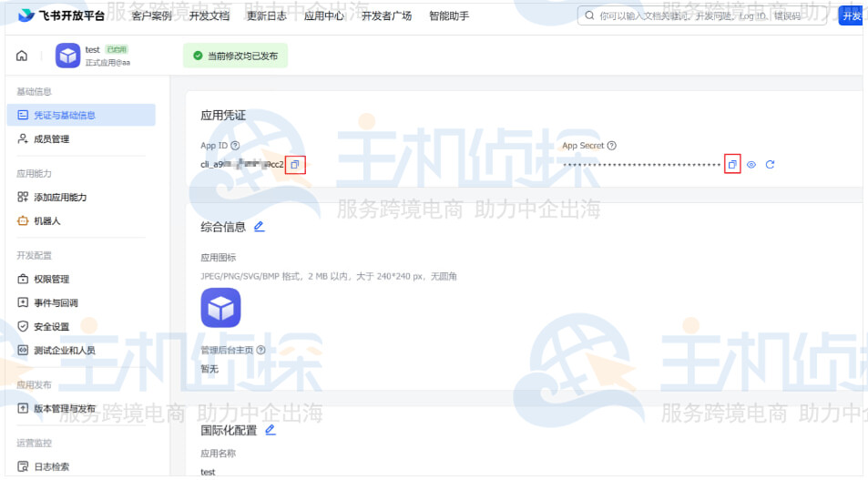Open 智能助手 from top navigation
Screen dimensions: 868x480
pos(448,16)
